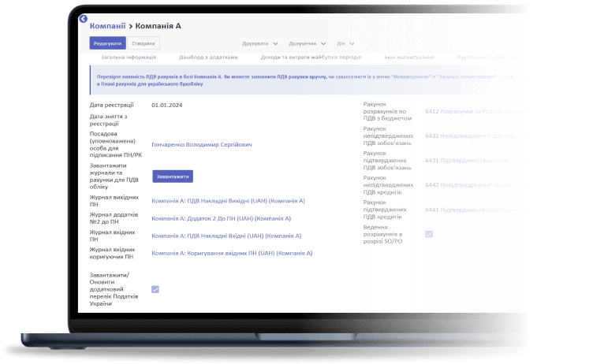Open ПДВ Накладні Вихідні journal link
The height and width of the screenshot is (364, 593).
pos(228,201)
